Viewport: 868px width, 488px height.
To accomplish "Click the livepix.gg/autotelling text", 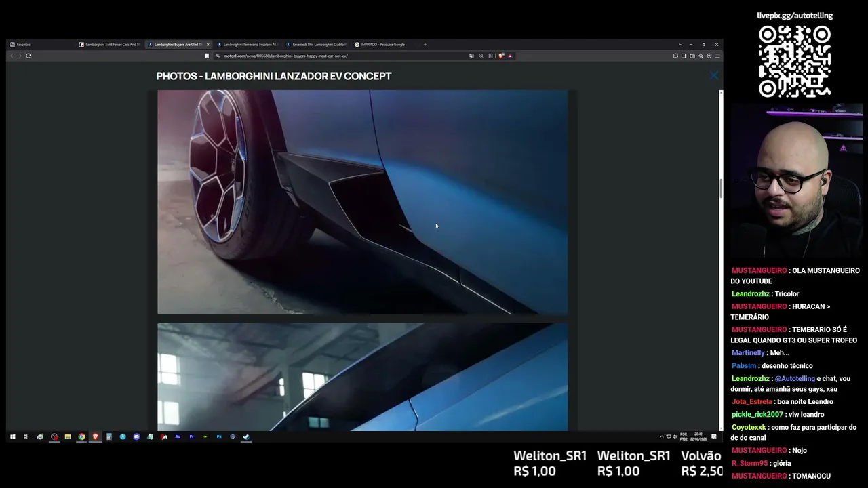I will 795,16.
